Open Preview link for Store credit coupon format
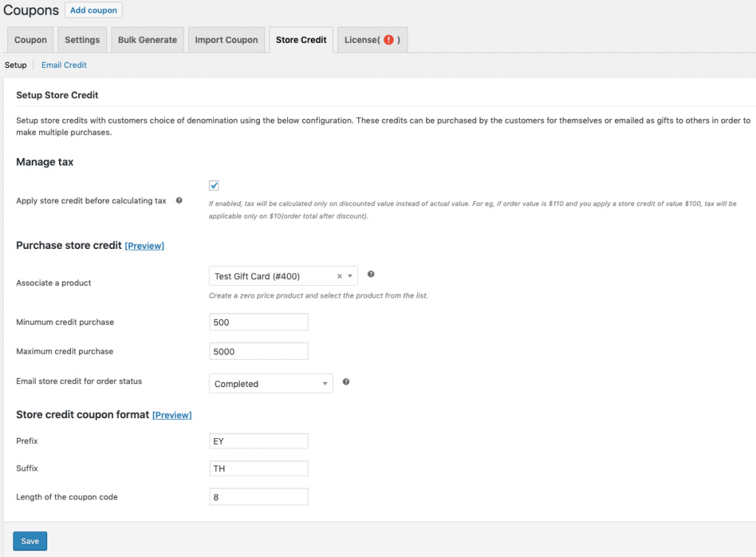756x557 pixels. pyautogui.click(x=172, y=415)
